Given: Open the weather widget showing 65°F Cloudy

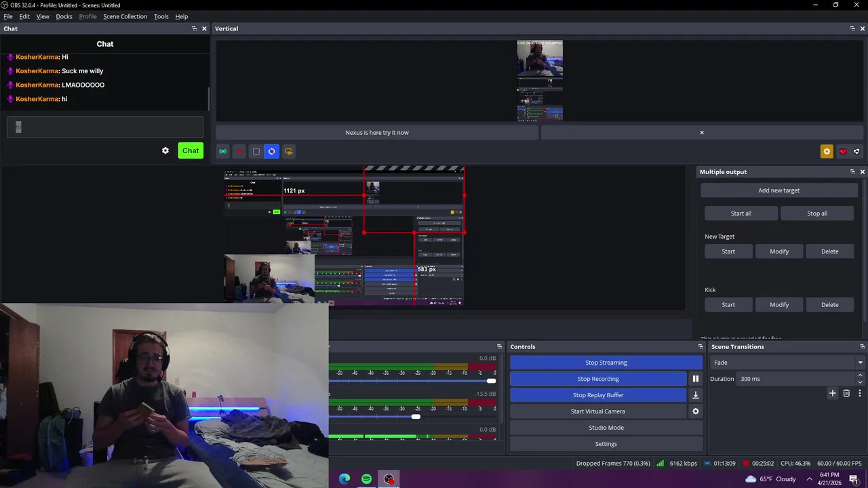Looking at the screenshot, I should pos(770,479).
